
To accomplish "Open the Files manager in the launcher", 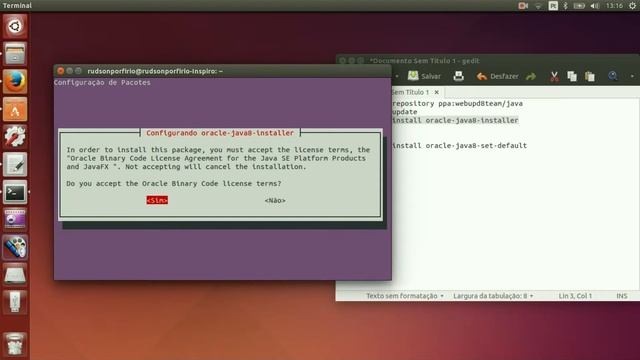I will pyautogui.click(x=15, y=54).
